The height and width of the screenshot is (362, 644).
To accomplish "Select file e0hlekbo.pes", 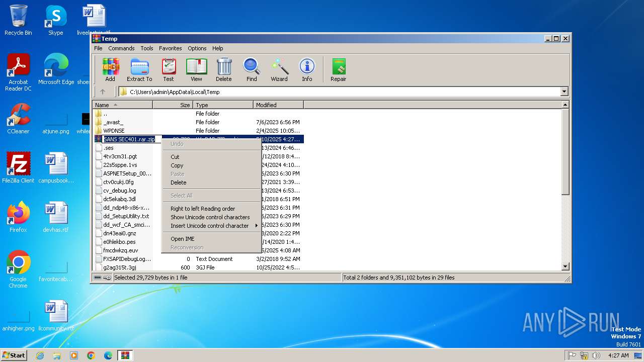I will coord(119,242).
